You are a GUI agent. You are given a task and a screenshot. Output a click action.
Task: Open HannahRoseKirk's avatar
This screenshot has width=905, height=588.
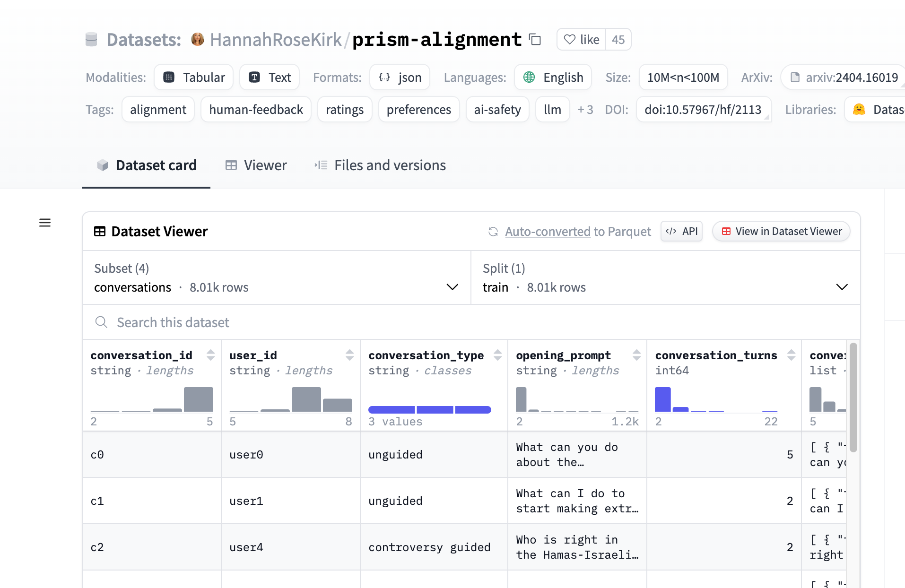pos(198,39)
